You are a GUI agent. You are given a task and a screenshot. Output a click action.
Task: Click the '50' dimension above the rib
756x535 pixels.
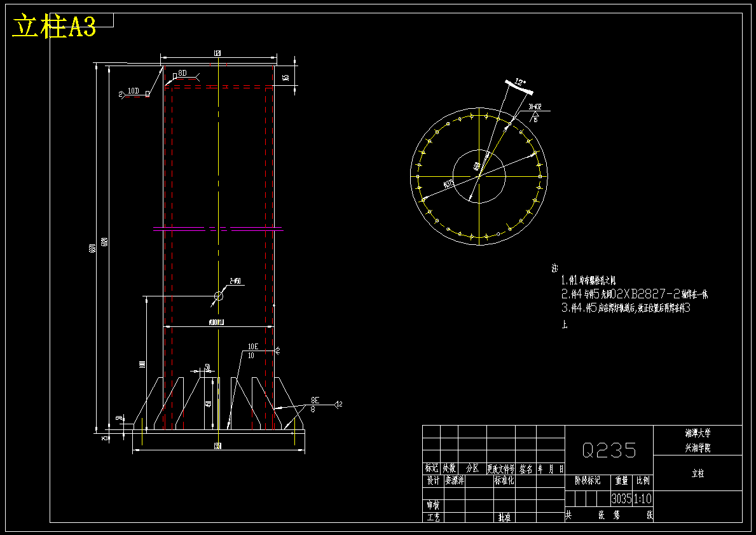point(208,368)
